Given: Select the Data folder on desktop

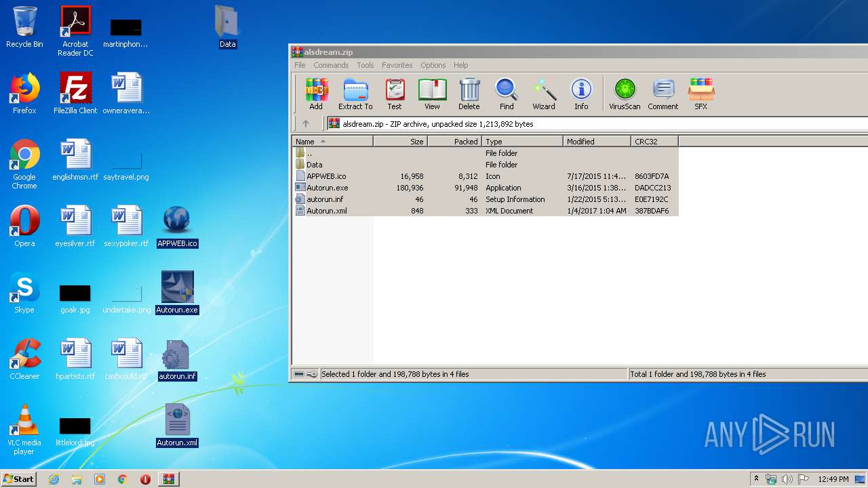Looking at the screenshot, I should 228,27.
